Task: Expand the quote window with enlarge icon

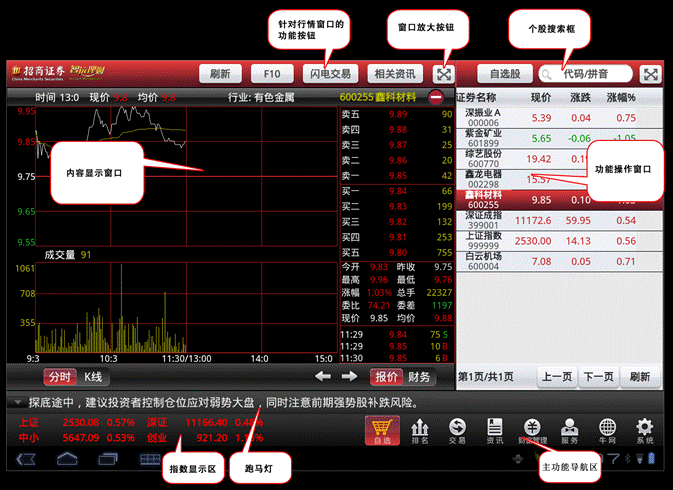Action: point(443,74)
